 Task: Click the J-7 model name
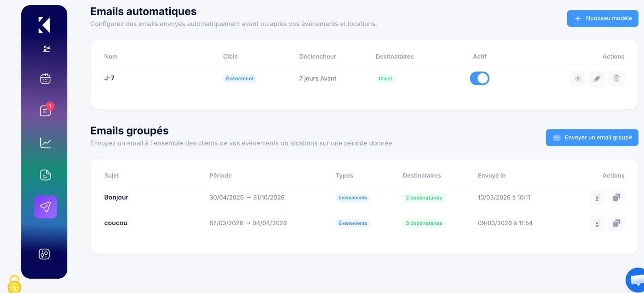click(x=109, y=78)
